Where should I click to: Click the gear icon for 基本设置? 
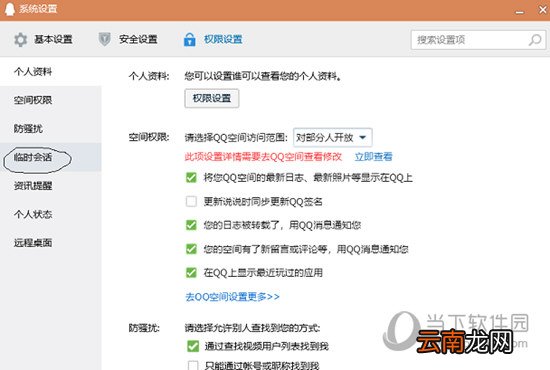pos(20,40)
